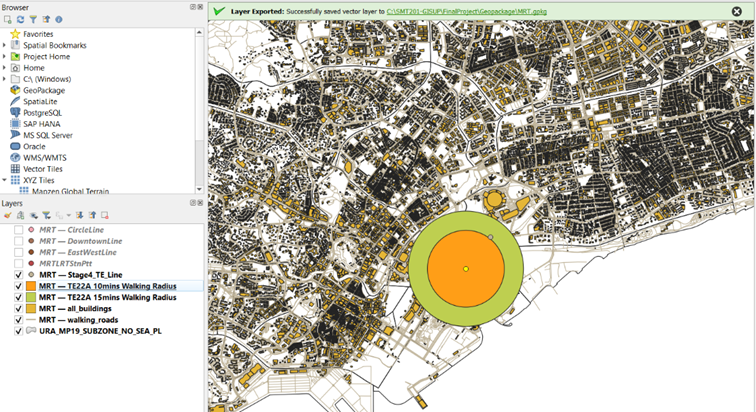Click Manage Map Themes eye icon
Image resolution: width=756 pixels, height=412 pixels.
pyautogui.click(x=33, y=215)
